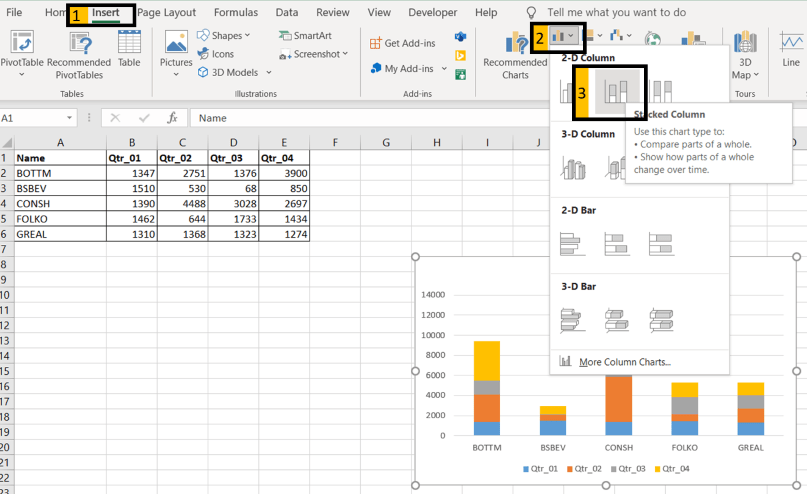Open the Screenshot dropdown
807x494 pixels.
click(x=313, y=54)
